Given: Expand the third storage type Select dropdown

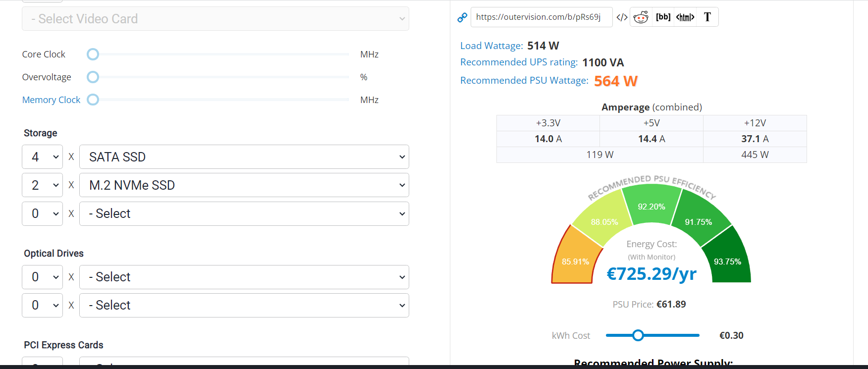Looking at the screenshot, I should pos(244,213).
